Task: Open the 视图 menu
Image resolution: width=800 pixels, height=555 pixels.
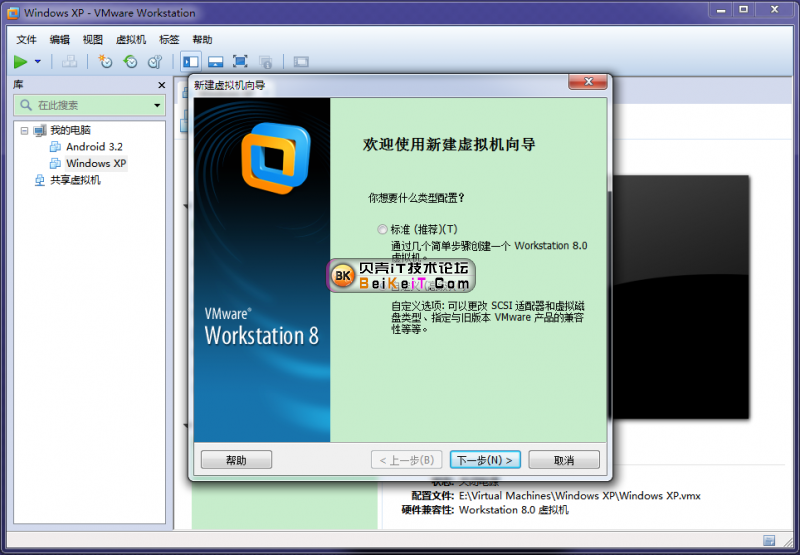Action: coord(93,40)
